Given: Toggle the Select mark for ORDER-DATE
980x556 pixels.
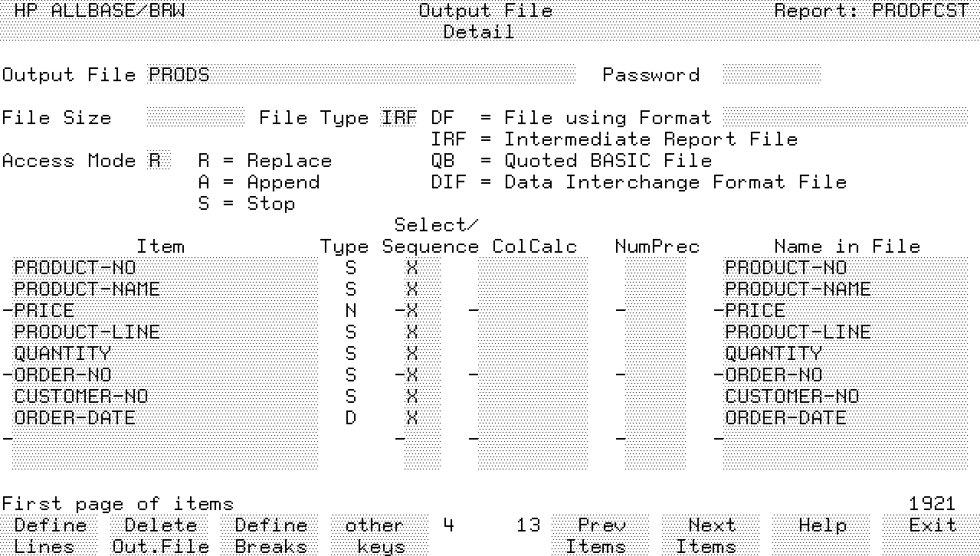Looking at the screenshot, I should coord(412,418).
